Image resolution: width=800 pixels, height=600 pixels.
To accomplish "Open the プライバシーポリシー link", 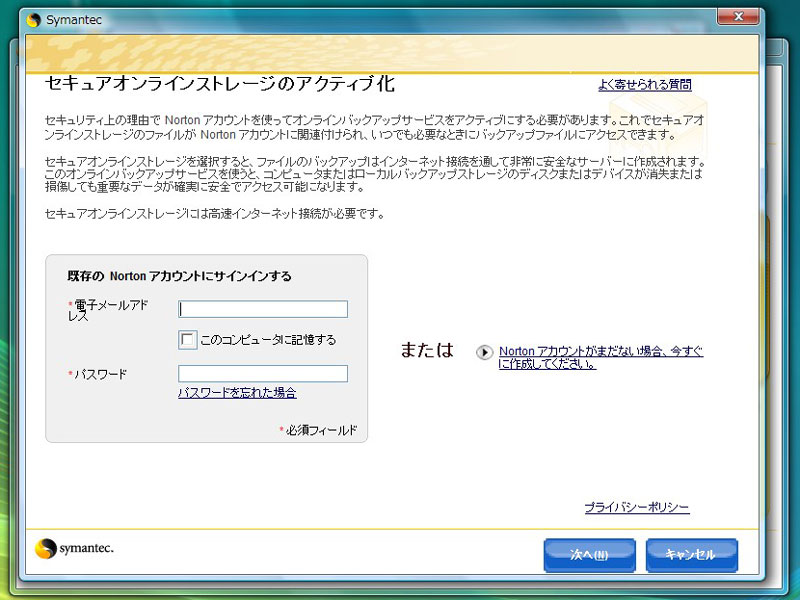I will pos(636,508).
